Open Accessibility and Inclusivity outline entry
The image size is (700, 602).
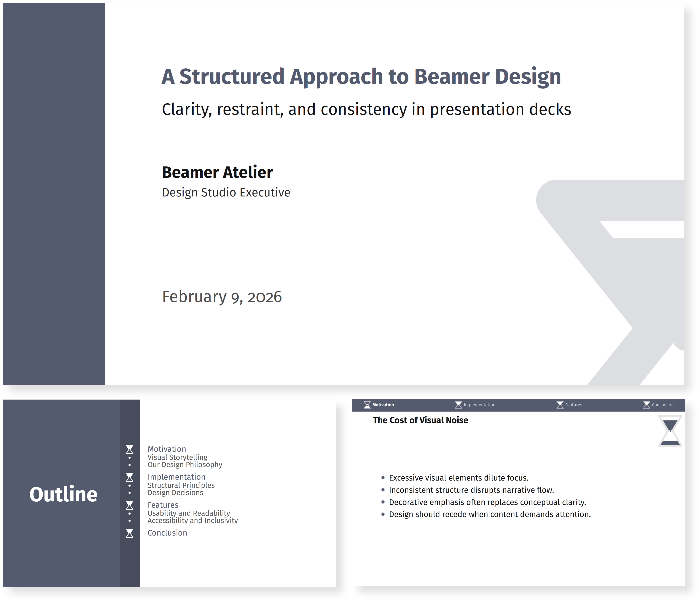click(193, 521)
